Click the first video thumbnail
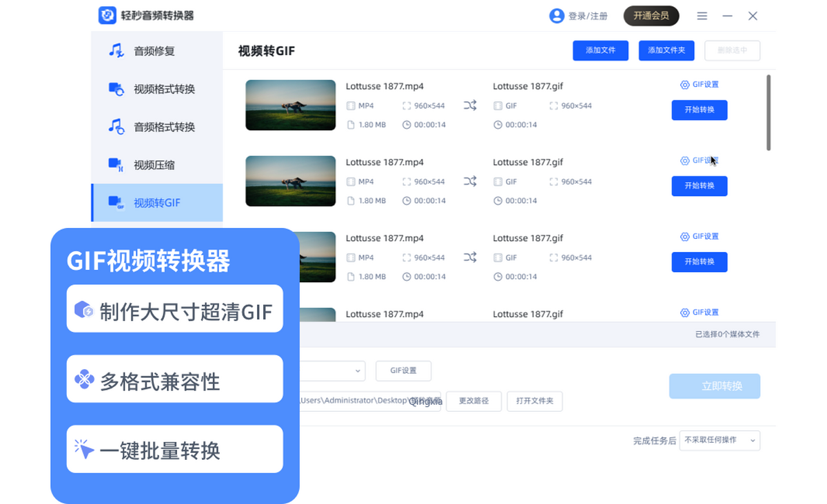The width and height of the screenshot is (827, 504). (x=290, y=105)
